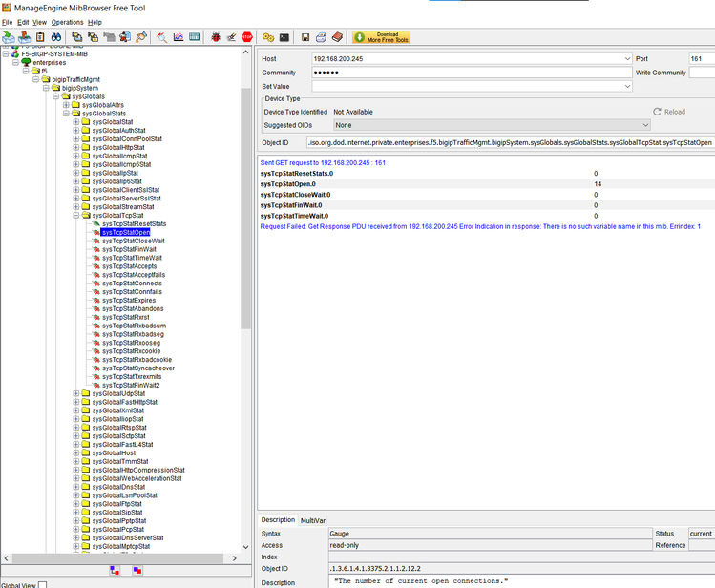Expand the sysGlobalUdpStat tree node
Image resolution: width=715 pixels, height=588 pixels.
tap(75, 393)
